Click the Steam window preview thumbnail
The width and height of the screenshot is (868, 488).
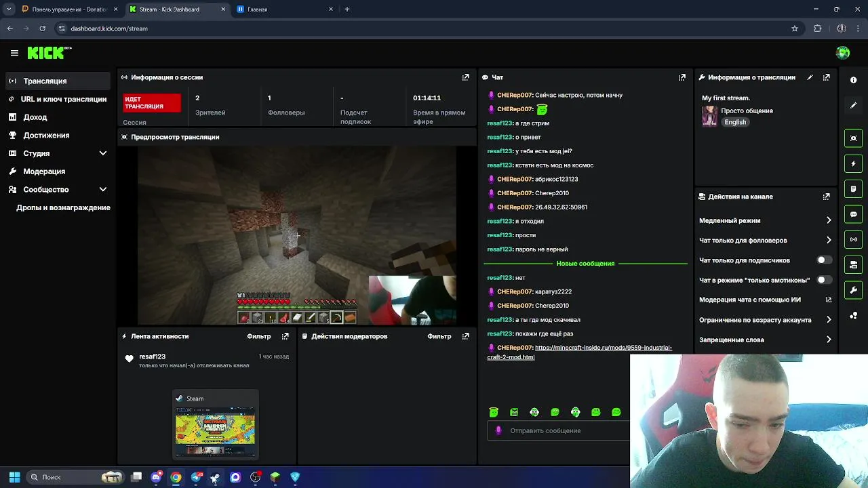point(216,431)
